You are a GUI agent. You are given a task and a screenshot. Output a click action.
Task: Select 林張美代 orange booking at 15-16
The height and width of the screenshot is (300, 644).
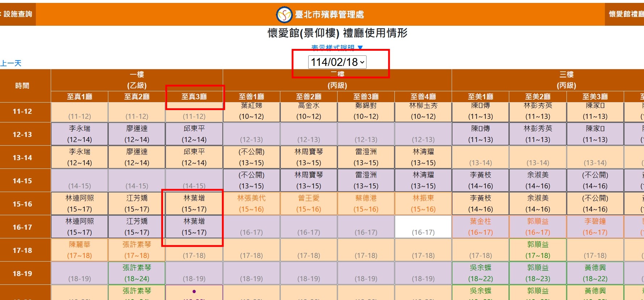pyautogui.click(x=251, y=204)
